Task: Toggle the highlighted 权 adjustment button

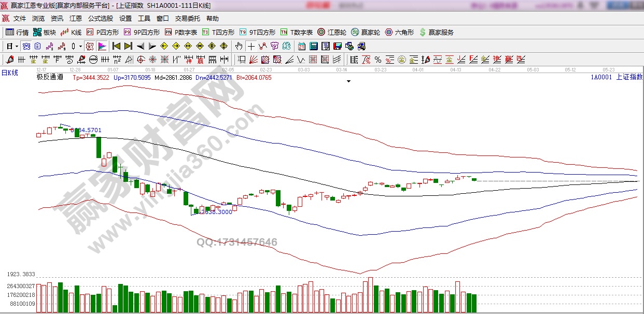Action: tap(90, 46)
